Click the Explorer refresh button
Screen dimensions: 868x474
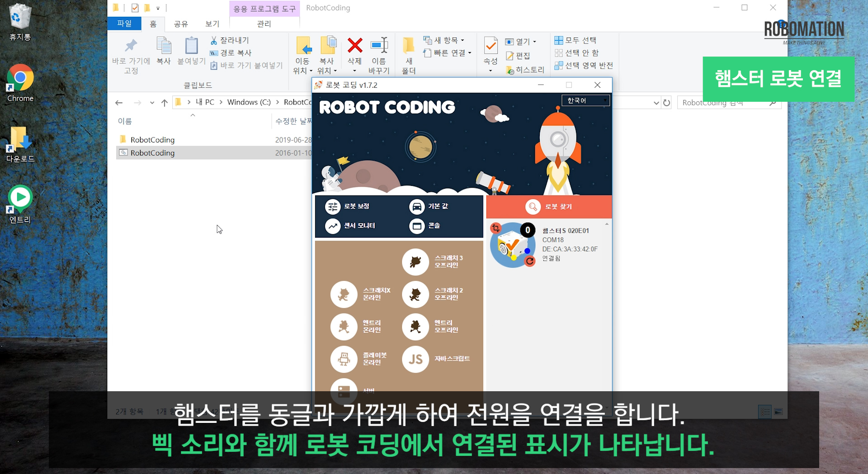pos(666,103)
